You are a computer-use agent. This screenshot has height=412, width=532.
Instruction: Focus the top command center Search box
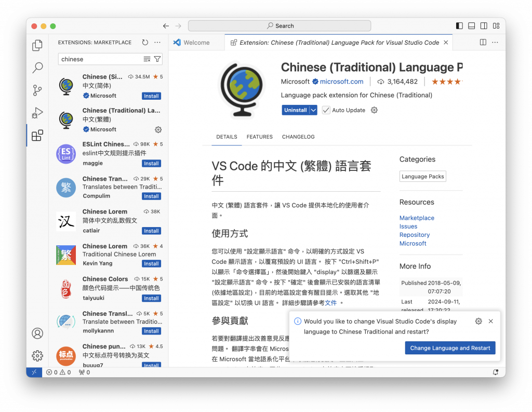(280, 26)
